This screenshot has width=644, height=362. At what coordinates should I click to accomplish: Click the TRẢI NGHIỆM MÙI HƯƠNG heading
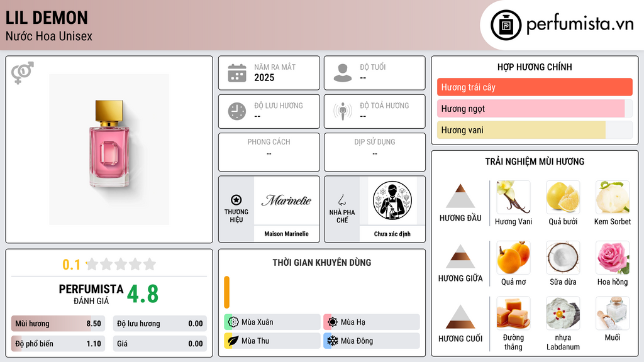pyautogui.click(x=535, y=162)
